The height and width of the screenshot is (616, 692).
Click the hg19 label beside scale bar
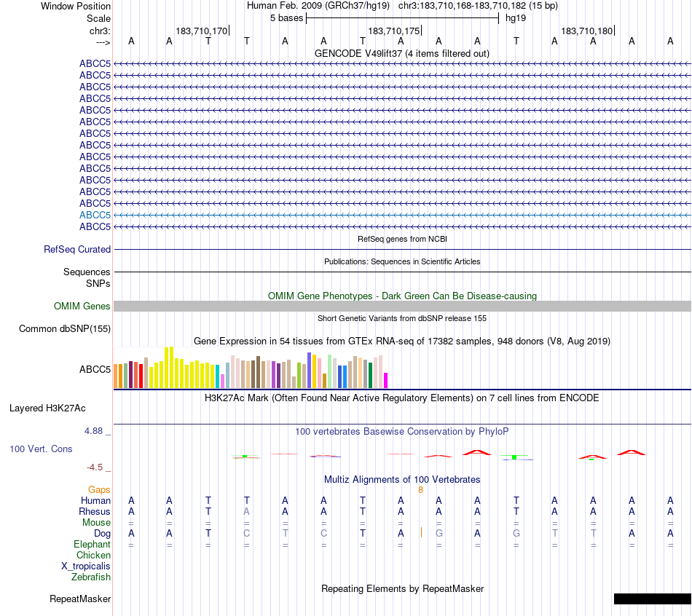(516, 18)
